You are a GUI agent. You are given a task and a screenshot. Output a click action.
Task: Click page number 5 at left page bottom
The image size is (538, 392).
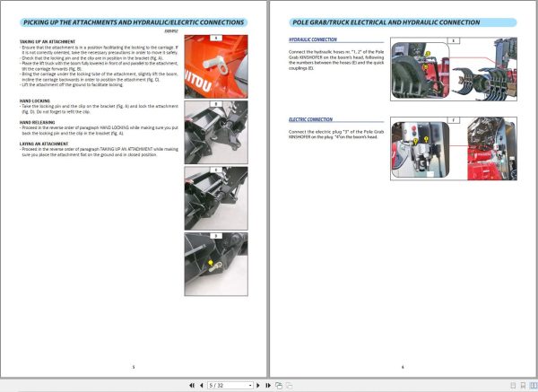(x=134, y=367)
